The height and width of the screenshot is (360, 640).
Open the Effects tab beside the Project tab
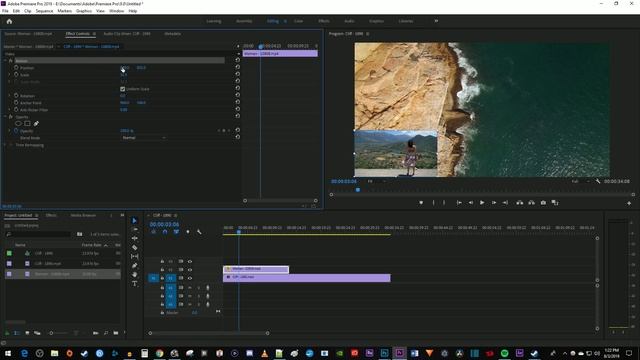[x=51, y=215]
